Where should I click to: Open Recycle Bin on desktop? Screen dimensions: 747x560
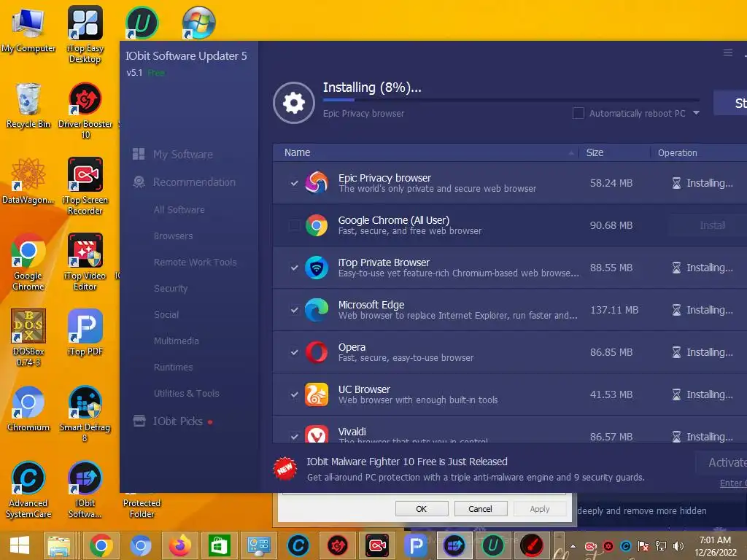(28, 105)
